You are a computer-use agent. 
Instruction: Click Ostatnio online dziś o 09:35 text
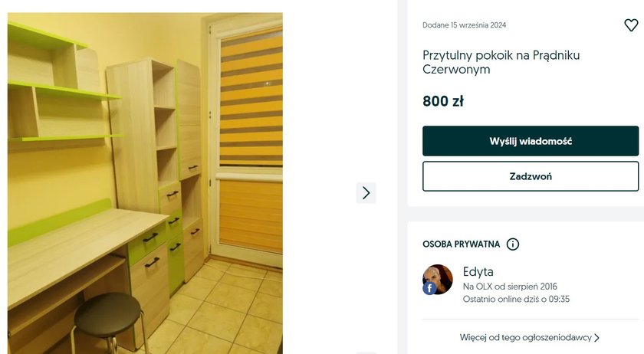coord(516,299)
